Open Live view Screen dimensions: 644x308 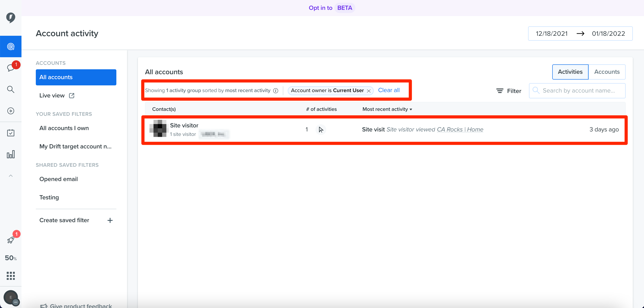pyautogui.click(x=52, y=95)
